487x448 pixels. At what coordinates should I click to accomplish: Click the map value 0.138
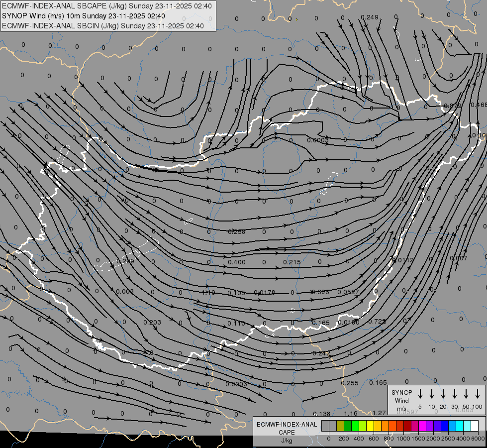point(322,414)
